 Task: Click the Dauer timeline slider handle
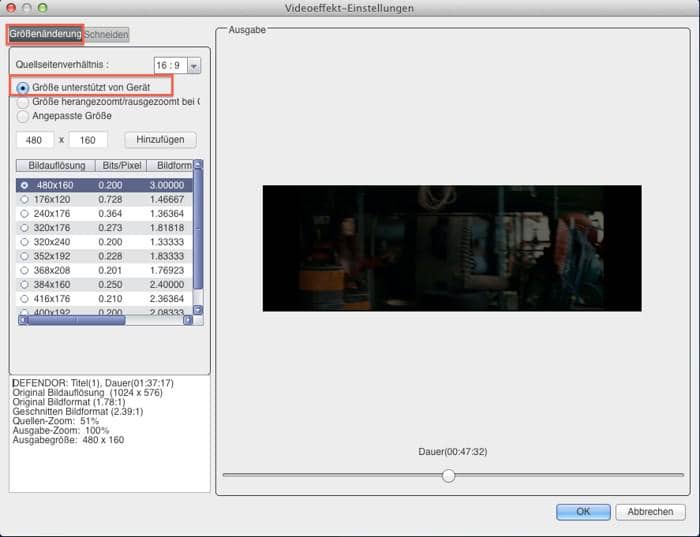pyautogui.click(x=449, y=475)
